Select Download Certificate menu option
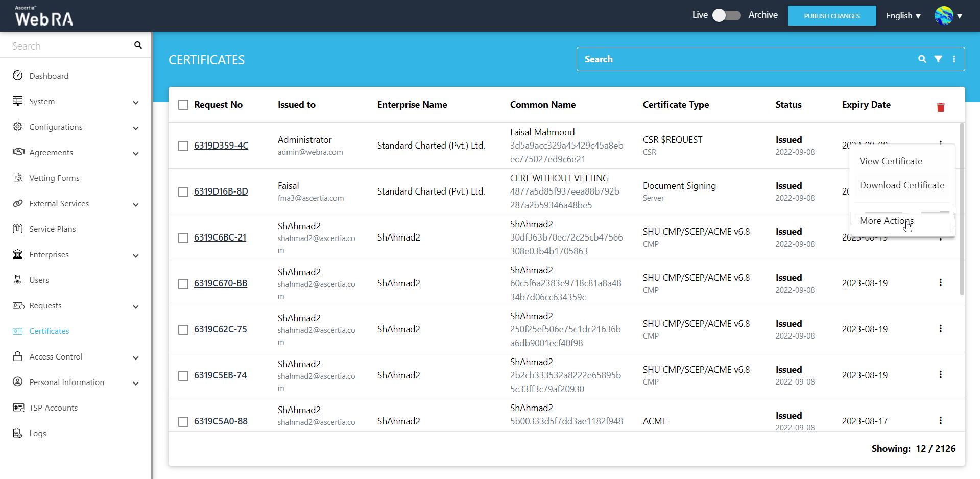The width and height of the screenshot is (980, 479). [901, 185]
